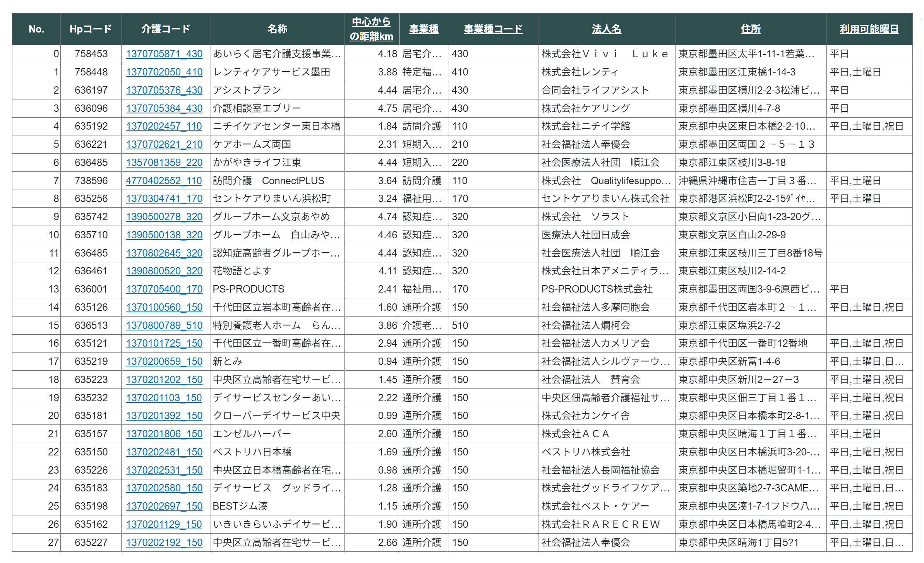
Task: Select name cell 花物語とよす
Action: pyautogui.click(x=278, y=271)
